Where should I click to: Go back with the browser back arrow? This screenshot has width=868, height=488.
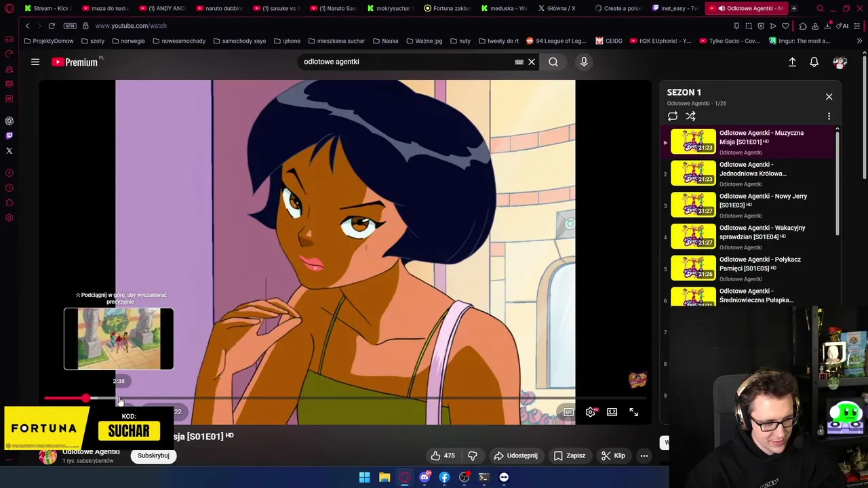27,26
